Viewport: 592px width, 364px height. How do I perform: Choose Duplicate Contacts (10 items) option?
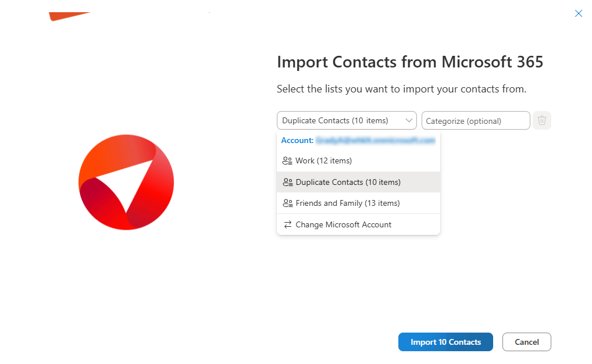tap(348, 182)
